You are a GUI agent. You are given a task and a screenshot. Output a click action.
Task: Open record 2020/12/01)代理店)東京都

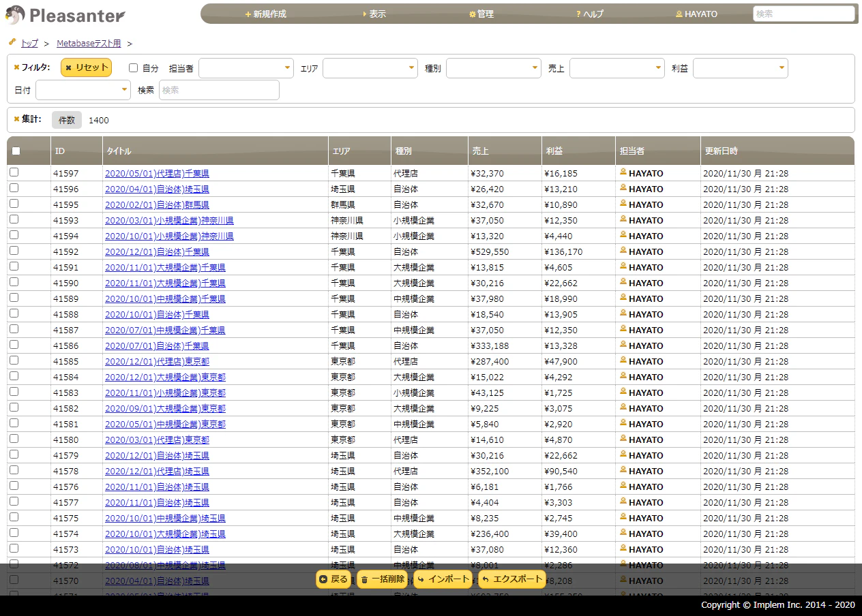click(x=157, y=362)
